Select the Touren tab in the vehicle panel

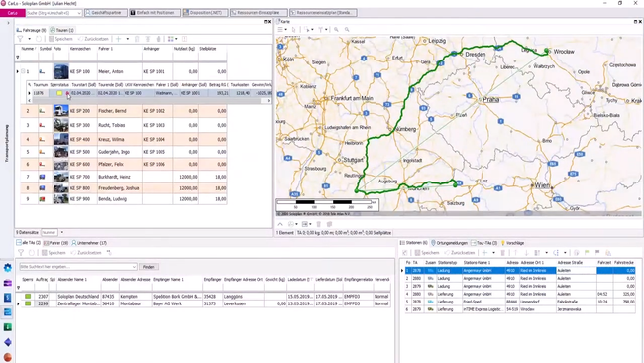pyautogui.click(x=62, y=30)
